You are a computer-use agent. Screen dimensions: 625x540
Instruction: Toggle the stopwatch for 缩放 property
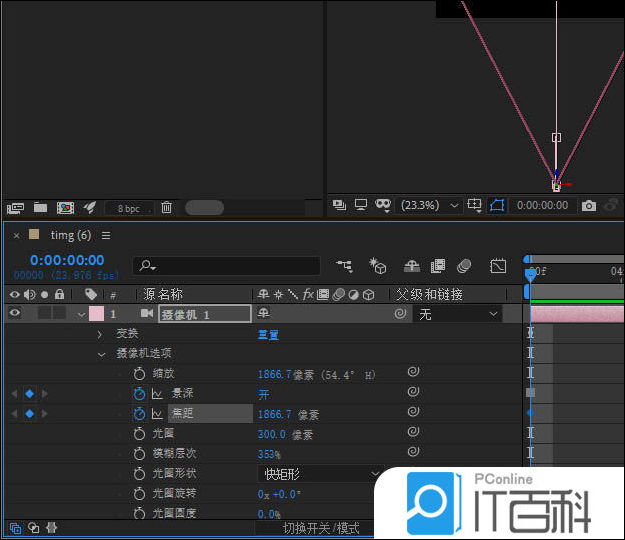tap(139, 373)
